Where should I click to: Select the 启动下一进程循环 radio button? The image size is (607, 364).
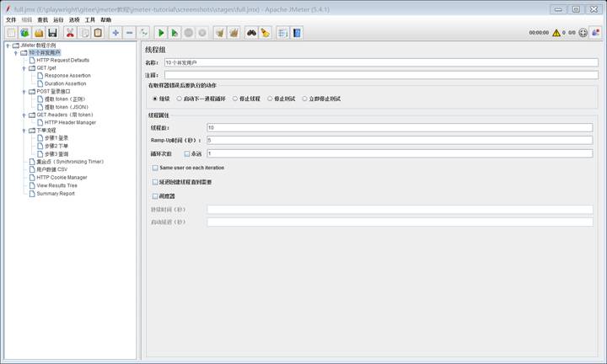tap(180, 99)
